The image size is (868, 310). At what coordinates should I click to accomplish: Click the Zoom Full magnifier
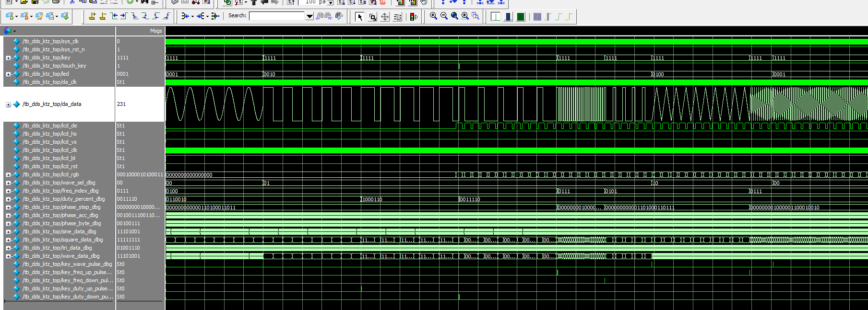pos(454,16)
